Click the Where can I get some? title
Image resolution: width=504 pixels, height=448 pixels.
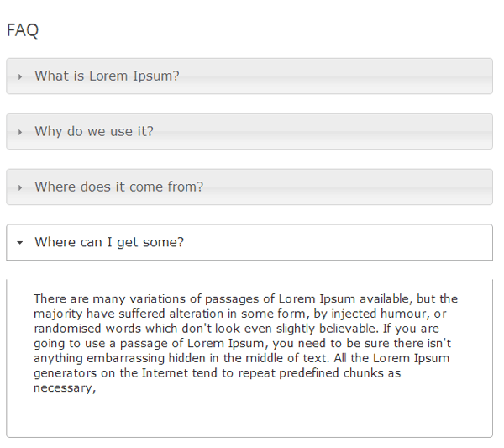(x=109, y=242)
